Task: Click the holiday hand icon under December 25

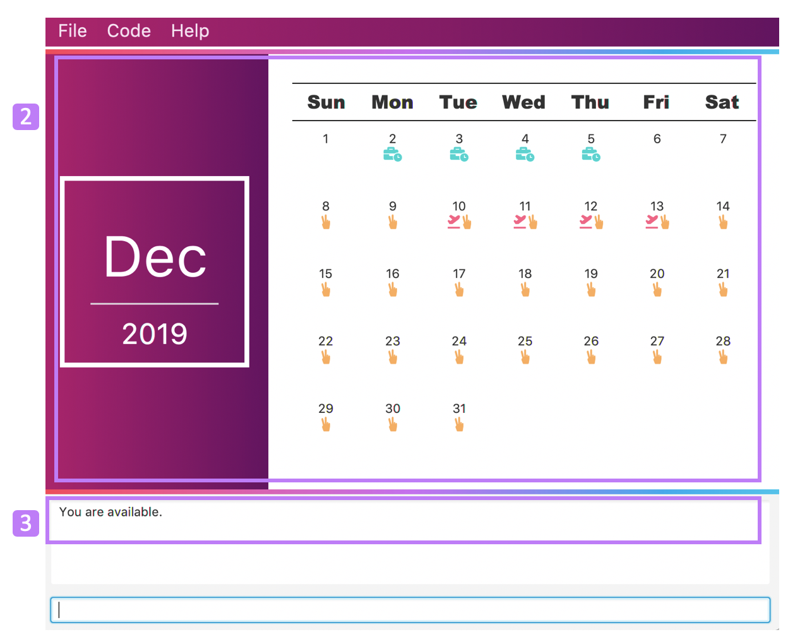Action: click(525, 357)
